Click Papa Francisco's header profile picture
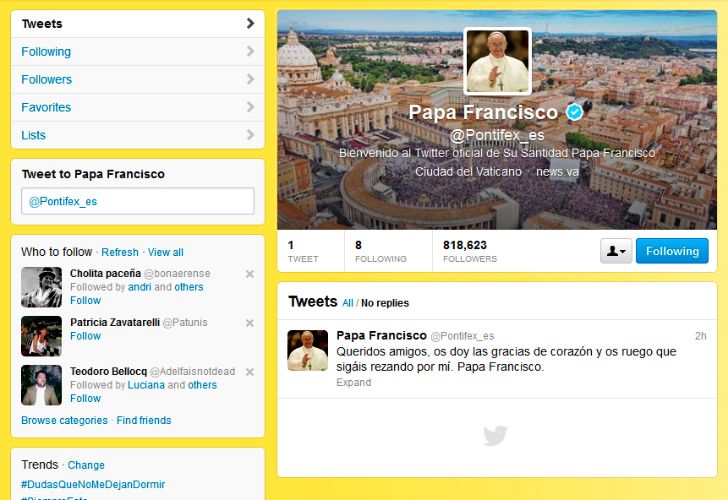 click(x=497, y=61)
